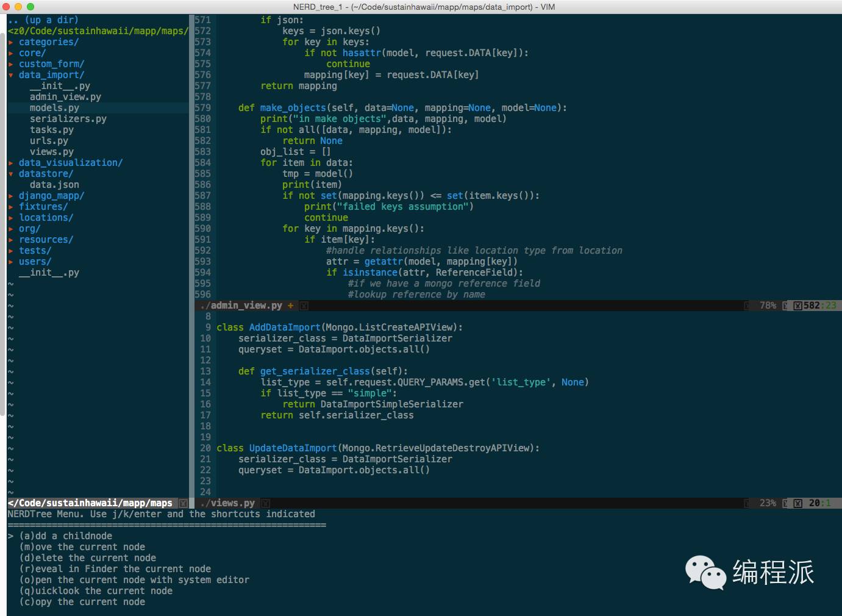
Task: Expand the django_mapp/ folder arrow
Action: [x=11, y=196]
